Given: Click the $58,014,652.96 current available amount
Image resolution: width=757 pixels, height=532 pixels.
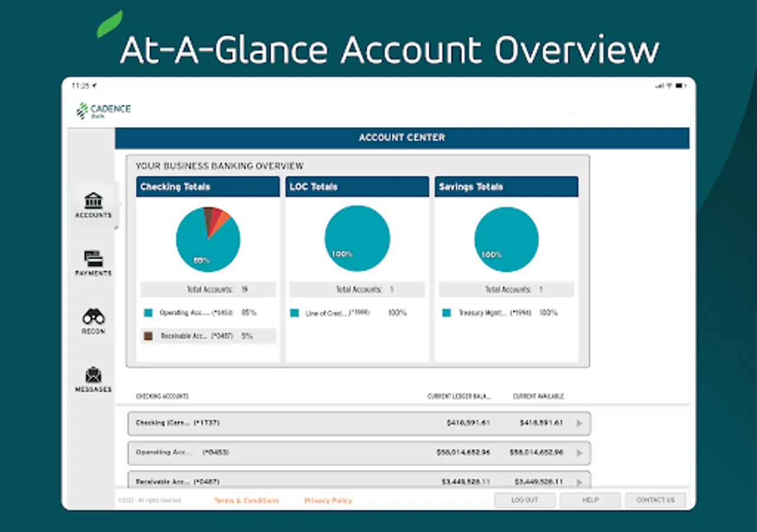Looking at the screenshot, I should pos(536,453).
